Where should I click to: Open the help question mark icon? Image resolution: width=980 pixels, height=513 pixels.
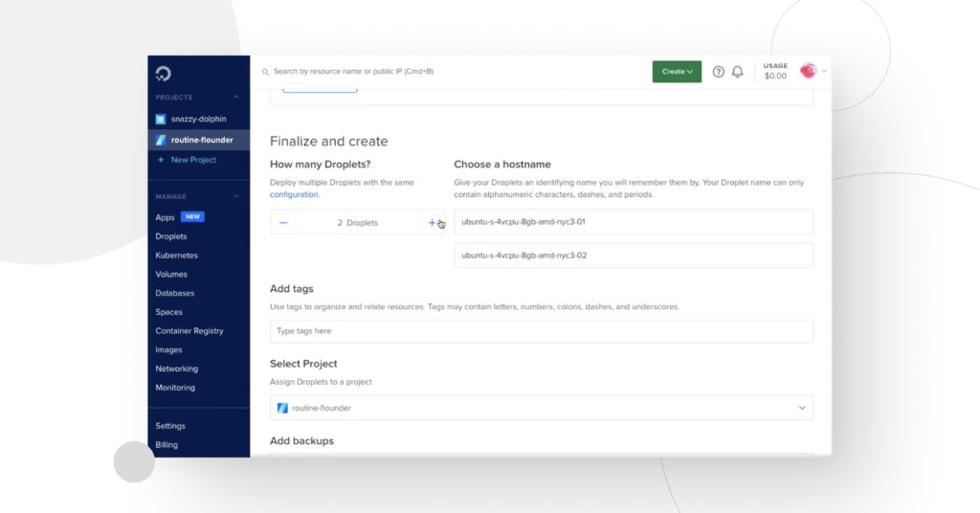coord(718,72)
